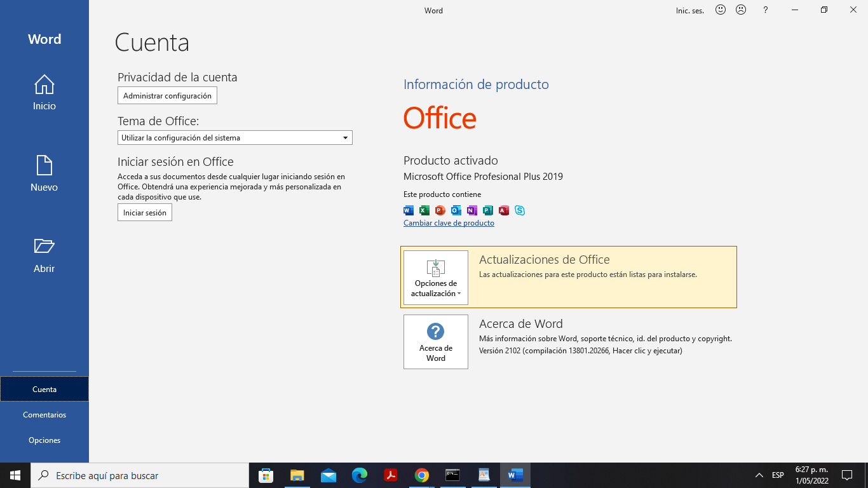Open the Abrir folder page
Screen dimensions: 868x488
(x=44, y=255)
